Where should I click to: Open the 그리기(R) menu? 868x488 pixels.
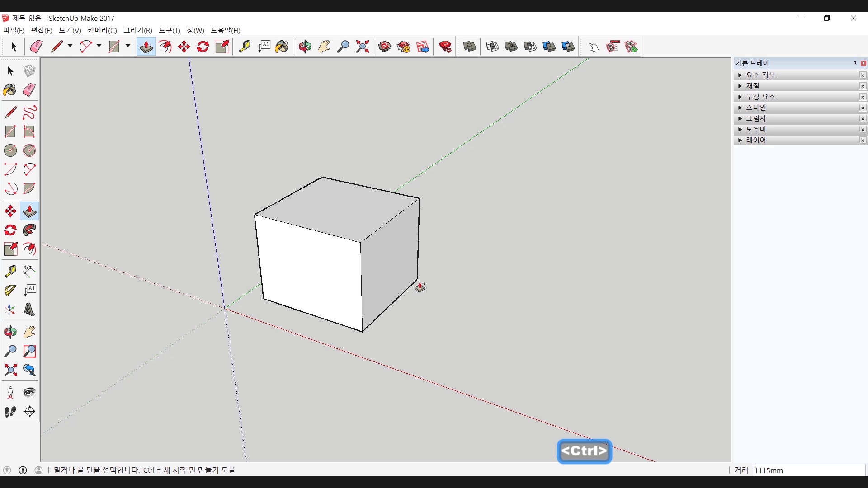point(138,30)
